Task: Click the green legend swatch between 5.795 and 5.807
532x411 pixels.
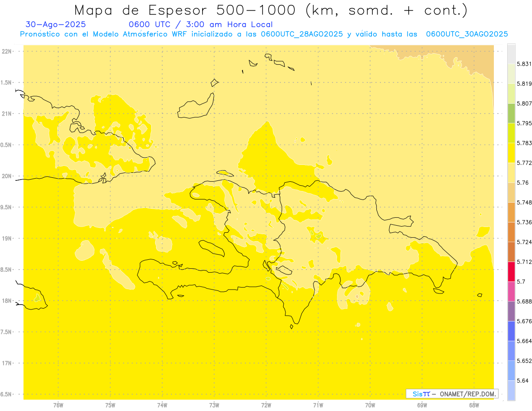Action: (511, 113)
